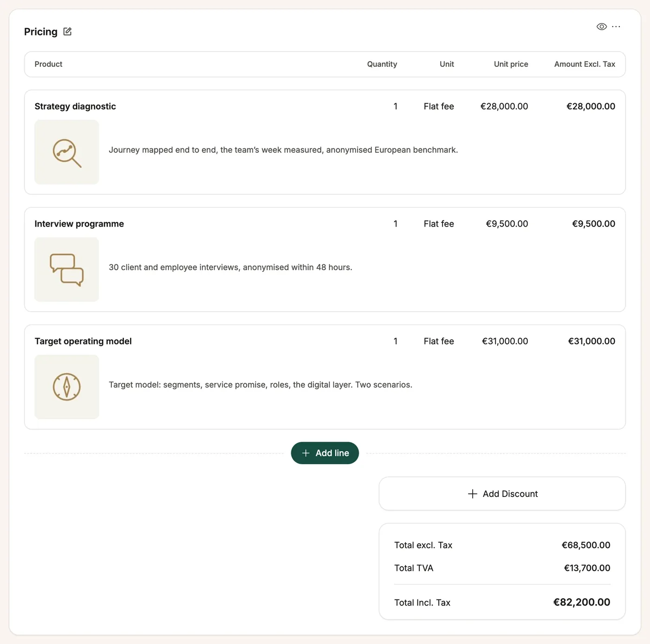The width and height of the screenshot is (650, 644).
Task: Click the Flat fee unit in Interview programme row
Action: (439, 224)
